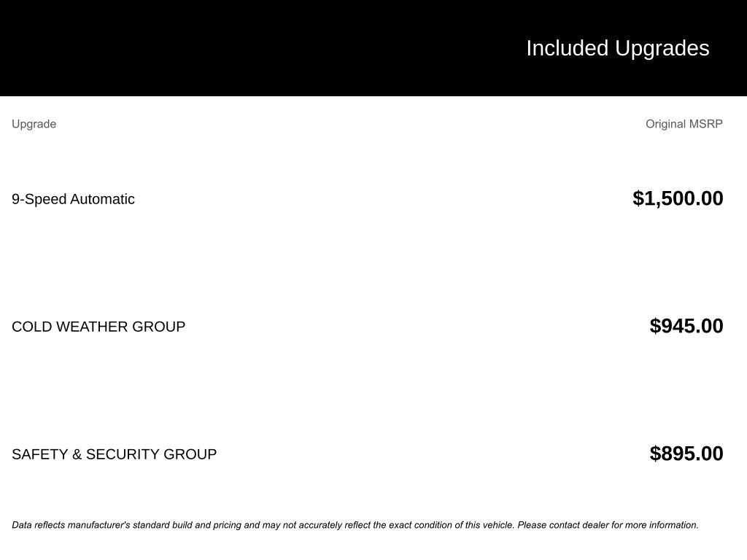Click the Original MSRP column header
This screenshot has width=747, height=560.
pos(684,124)
